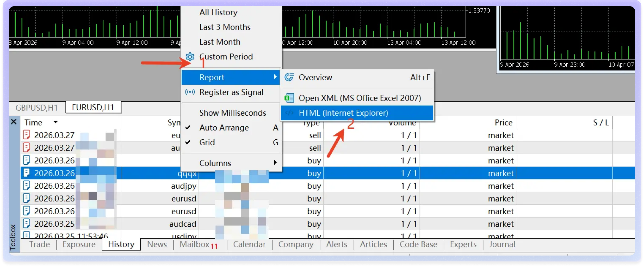Click the red order icon in first 2026.03.27 row

pyautogui.click(x=27, y=135)
